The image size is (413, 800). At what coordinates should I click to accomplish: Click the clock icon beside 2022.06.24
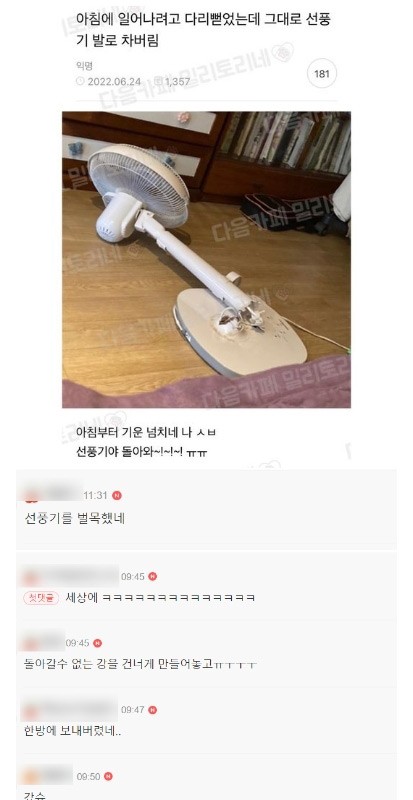(80, 81)
